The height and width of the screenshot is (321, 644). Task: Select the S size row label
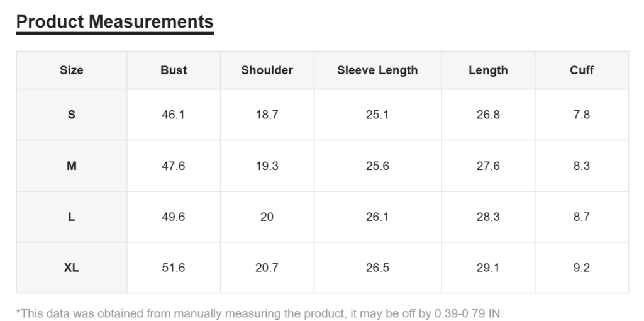click(x=72, y=115)
